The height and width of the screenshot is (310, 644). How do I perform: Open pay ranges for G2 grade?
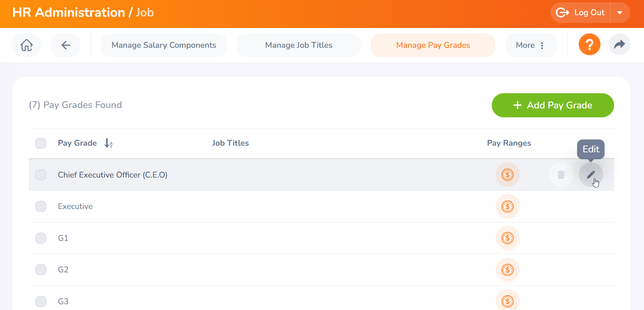point(507,270)
